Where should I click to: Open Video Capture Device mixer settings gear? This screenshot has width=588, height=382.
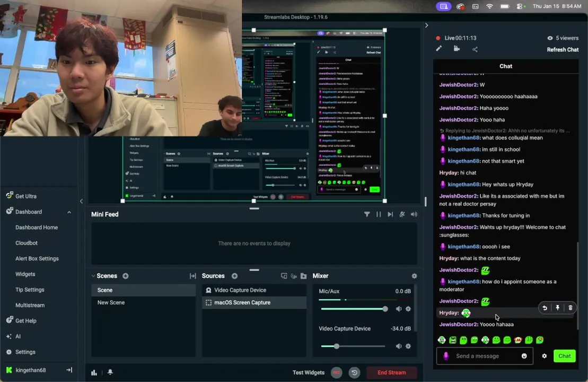point(408,346)
